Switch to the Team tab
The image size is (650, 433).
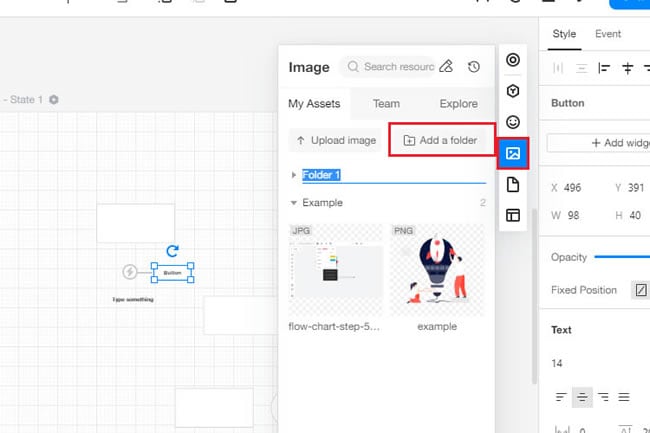tap(386, 104)
